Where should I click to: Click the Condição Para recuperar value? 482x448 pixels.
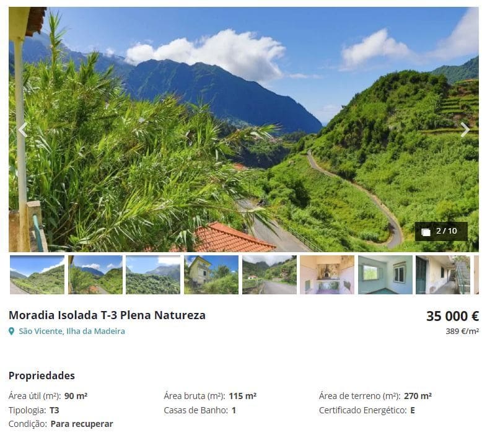[82, 424]
